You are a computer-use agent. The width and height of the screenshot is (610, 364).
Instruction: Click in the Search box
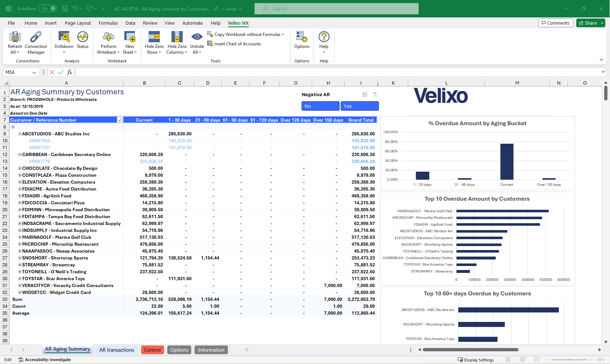[336, 9]
